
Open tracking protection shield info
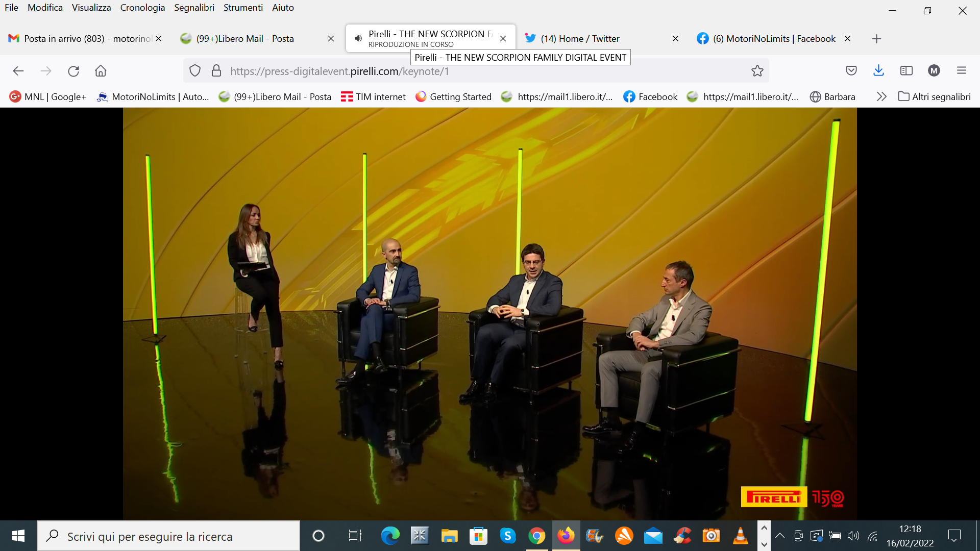[194, 71]
